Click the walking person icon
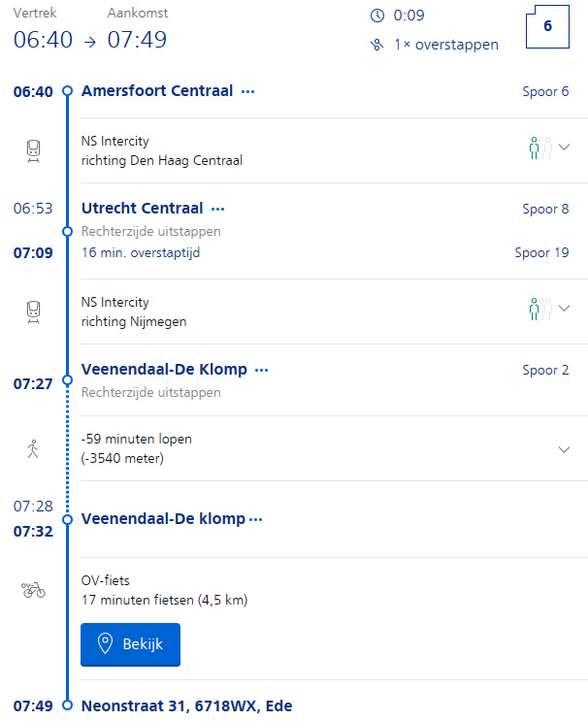The width and height of the screenshot is (588, 721). [x=33, y=448]
